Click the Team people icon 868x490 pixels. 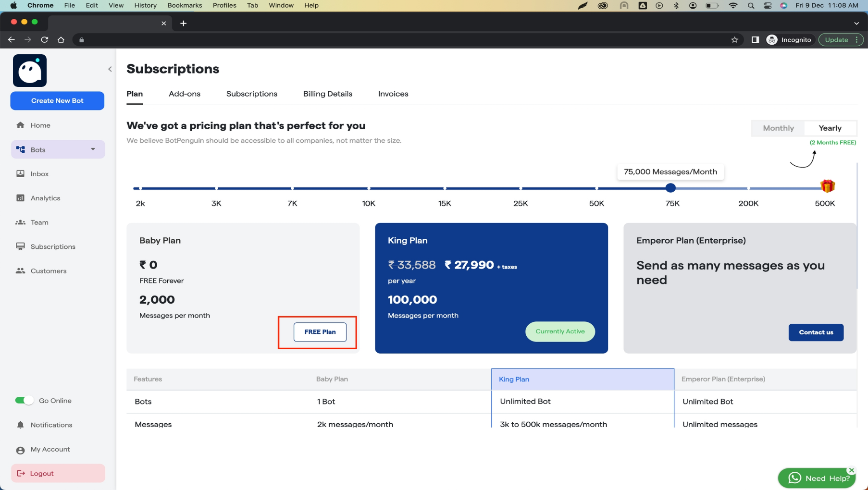coord(20,222)
